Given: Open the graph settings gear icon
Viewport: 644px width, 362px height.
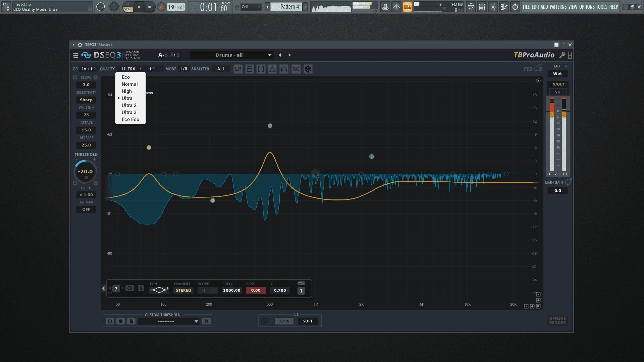Looking at the screenshot, I should click(x=538, y=81).
